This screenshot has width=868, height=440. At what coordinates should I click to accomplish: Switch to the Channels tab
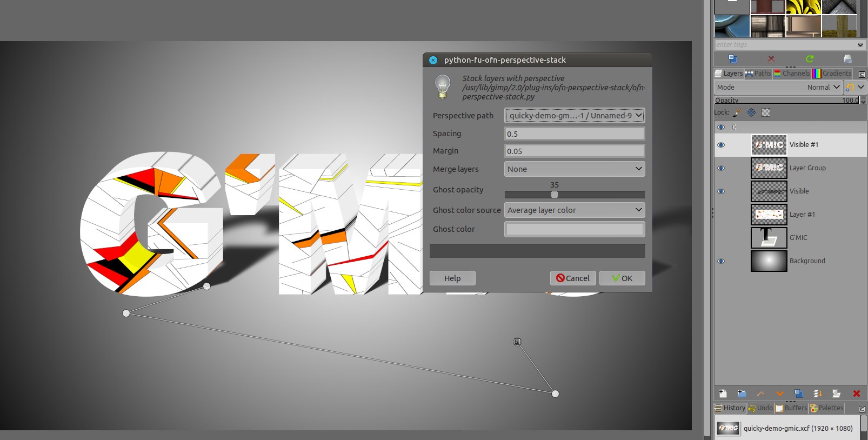pyautogui.click(x=792, y=74)
